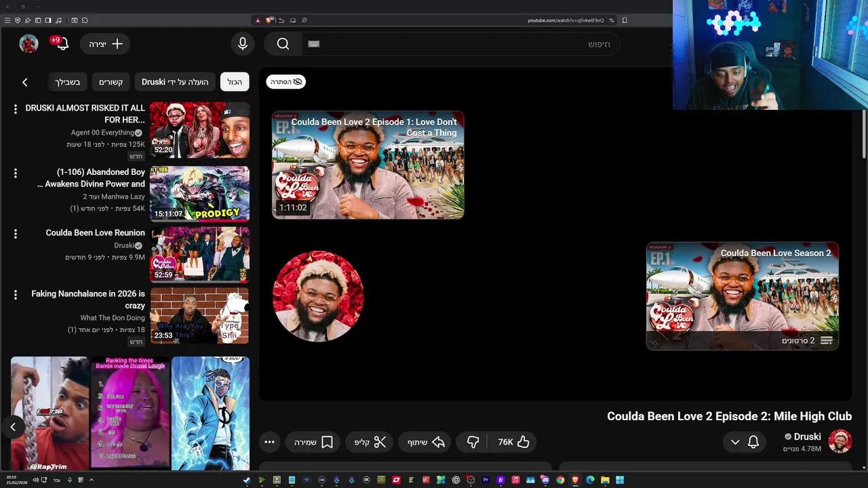Open the יצירה create button

click(106, 44)
